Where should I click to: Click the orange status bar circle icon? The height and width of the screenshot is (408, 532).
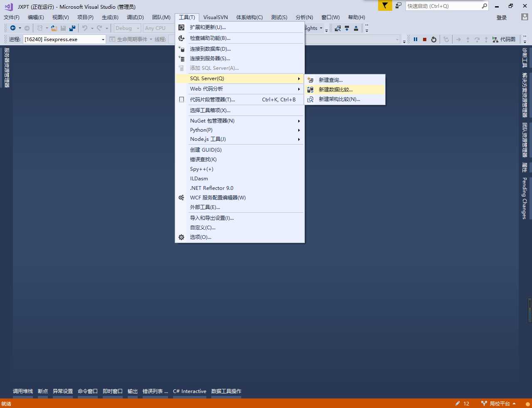point(527,404)
